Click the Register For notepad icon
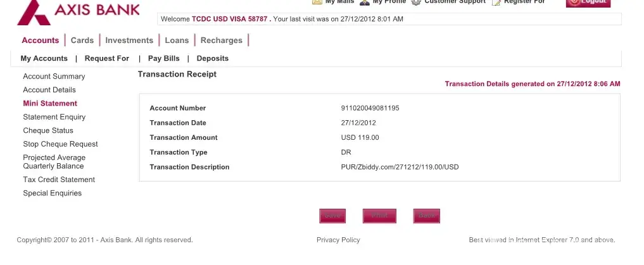This screenshot has height=265, width=644. tap(496, 2)
